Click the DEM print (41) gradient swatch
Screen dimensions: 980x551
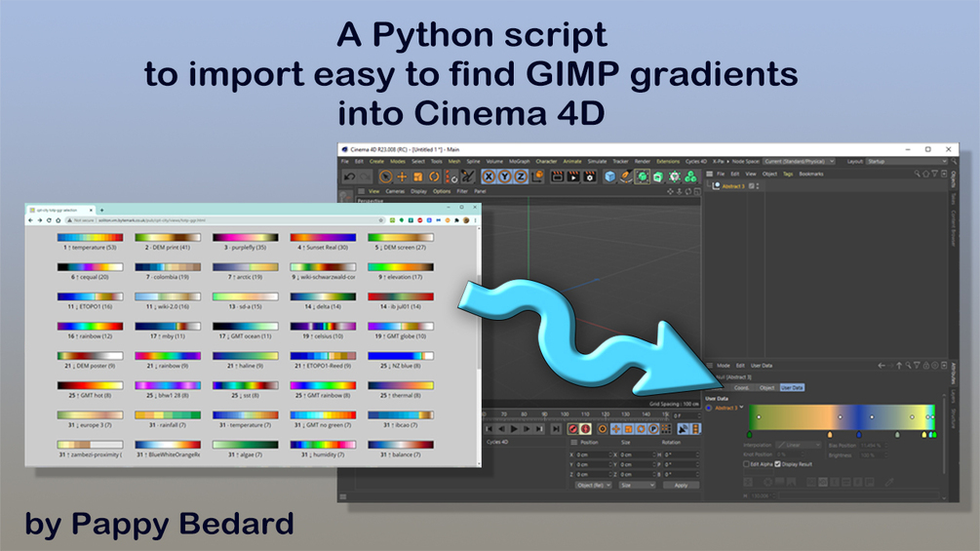coord(168,237)
